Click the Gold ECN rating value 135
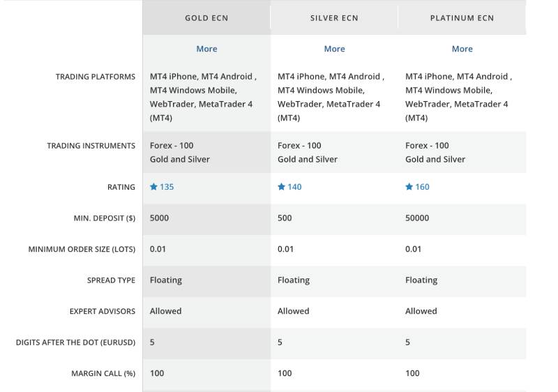The image size is (558, 392). click(x=167, y=187)
